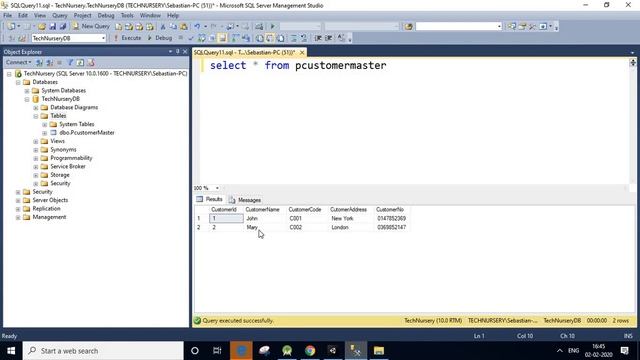
Task: Open Chrome from the taskbar
Action: pos(310,351)
